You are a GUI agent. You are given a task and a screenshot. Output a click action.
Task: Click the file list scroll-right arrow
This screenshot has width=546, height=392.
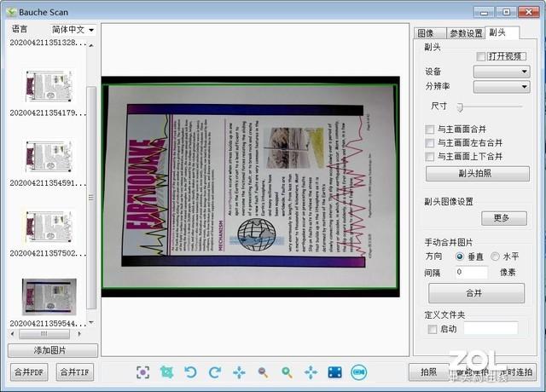tap(79, 334)
